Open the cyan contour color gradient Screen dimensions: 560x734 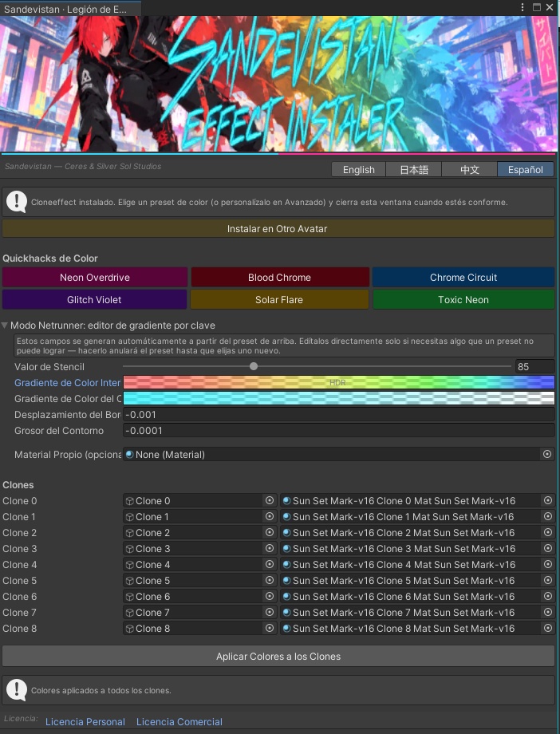pyautogui.click(x=338, y=398)
